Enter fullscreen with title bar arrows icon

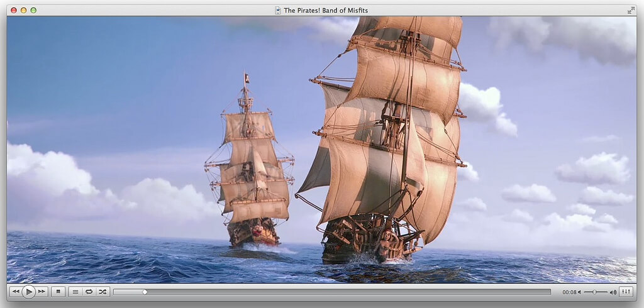(x=631, y=10)
